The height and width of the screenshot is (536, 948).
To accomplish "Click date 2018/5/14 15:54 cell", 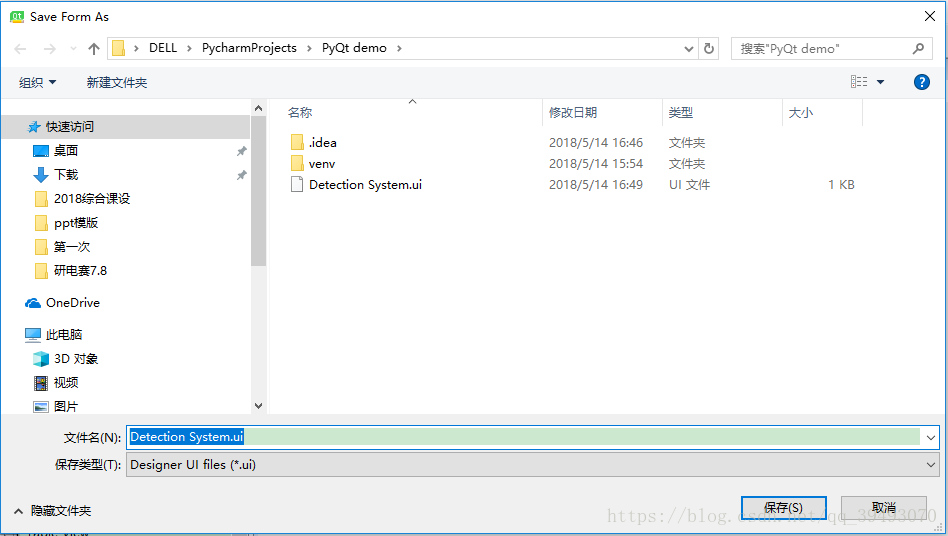I will (596, 164).
